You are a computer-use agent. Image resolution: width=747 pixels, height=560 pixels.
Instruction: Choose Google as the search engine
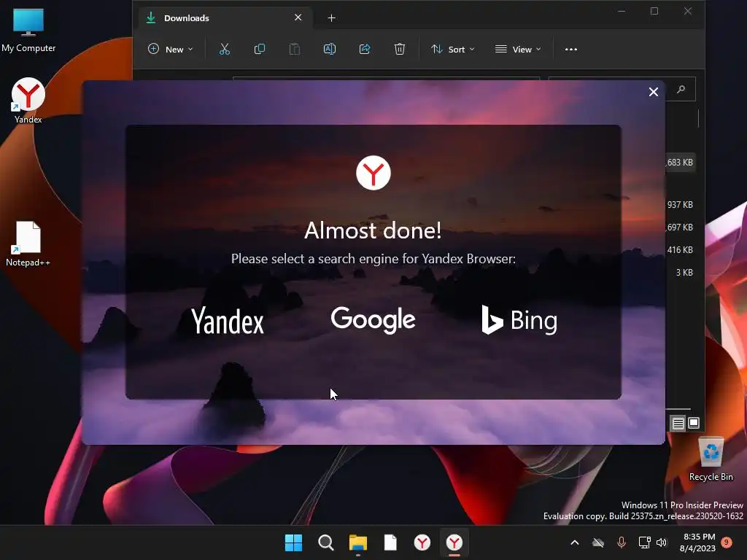click(373, 320)
